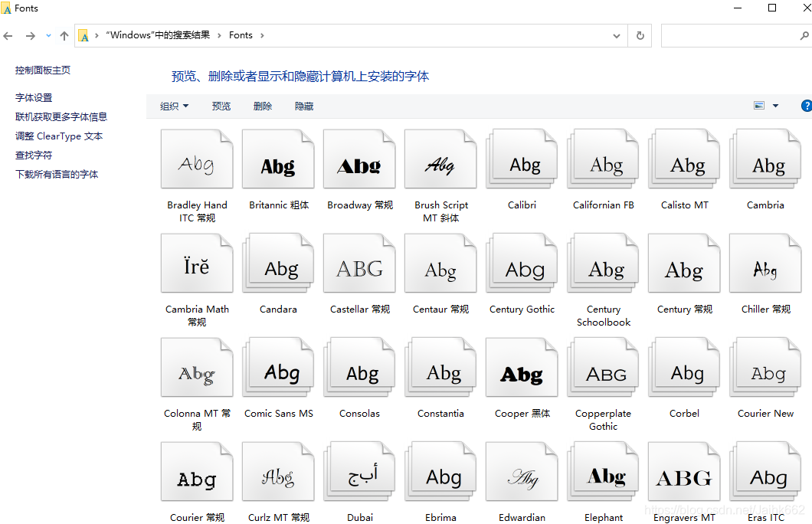The height and width of the screenshot is (524, 812).
Task: Select the Constantia font icon
Action: click(x=440, y=368)
